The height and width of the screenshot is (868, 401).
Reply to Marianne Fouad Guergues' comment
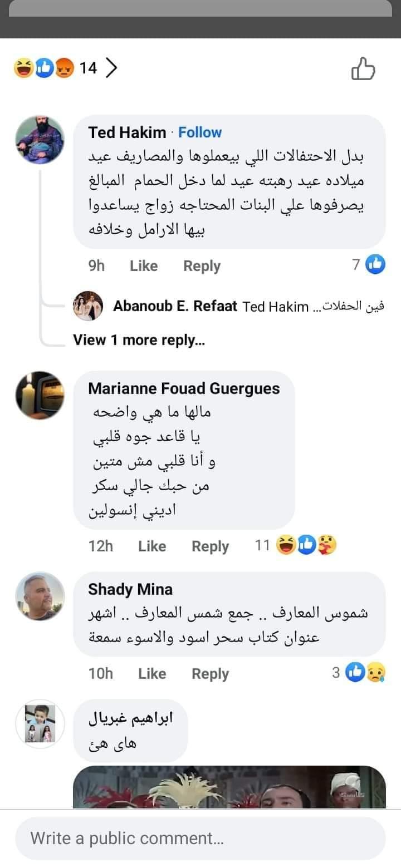click(x=210, y=546)
